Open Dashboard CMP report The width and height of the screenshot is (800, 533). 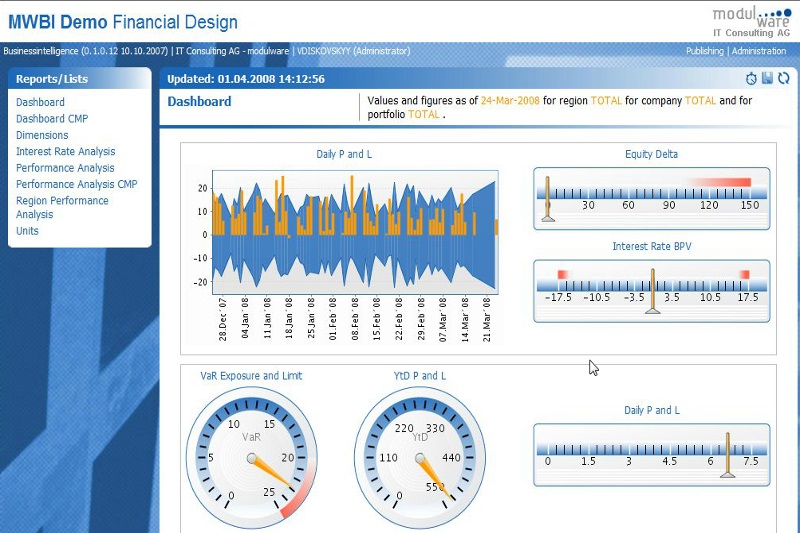[x=52, y=118]
